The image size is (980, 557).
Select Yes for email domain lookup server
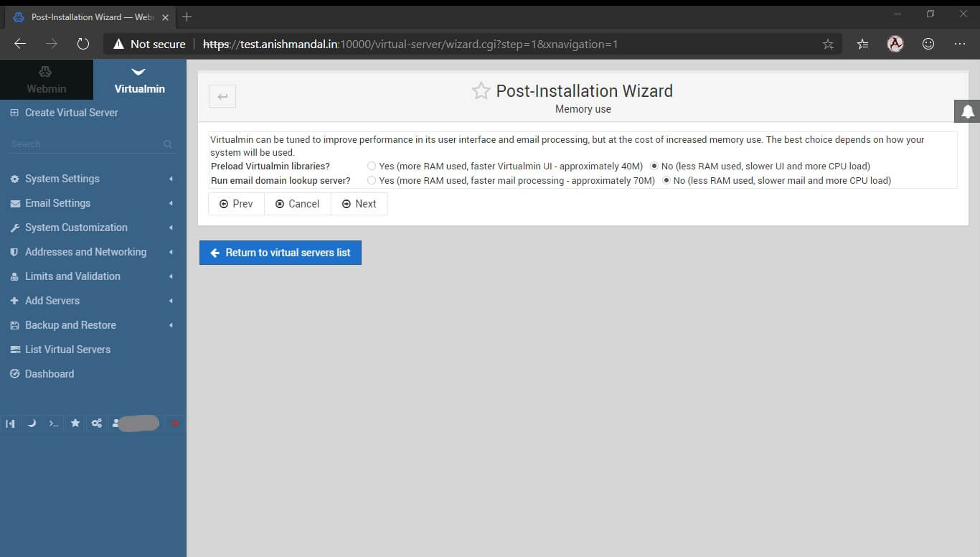[x=372, y=180]
